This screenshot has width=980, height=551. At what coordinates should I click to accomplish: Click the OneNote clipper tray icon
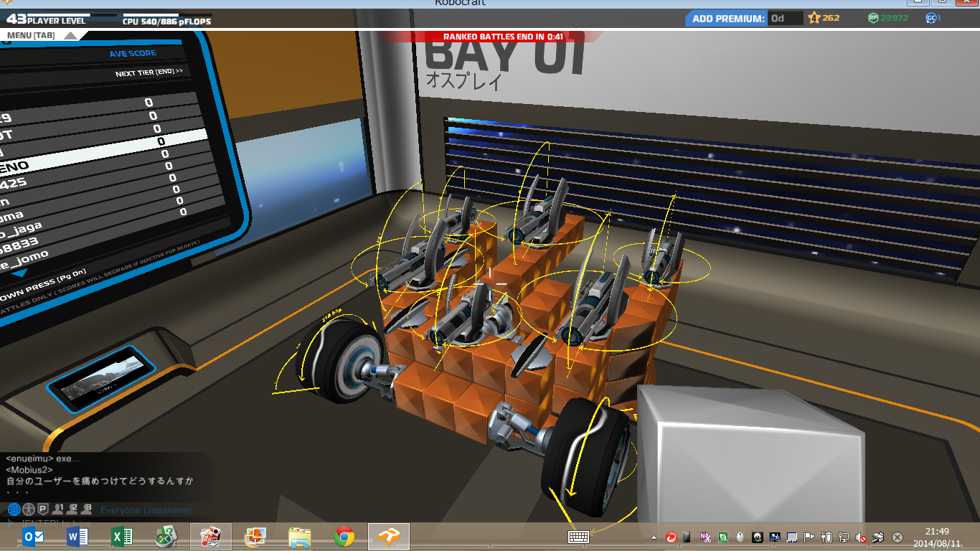(x=706, y=537)
